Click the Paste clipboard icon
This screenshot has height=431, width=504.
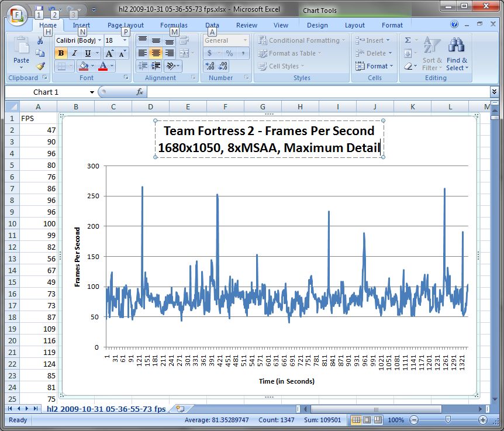pos(22,45)
